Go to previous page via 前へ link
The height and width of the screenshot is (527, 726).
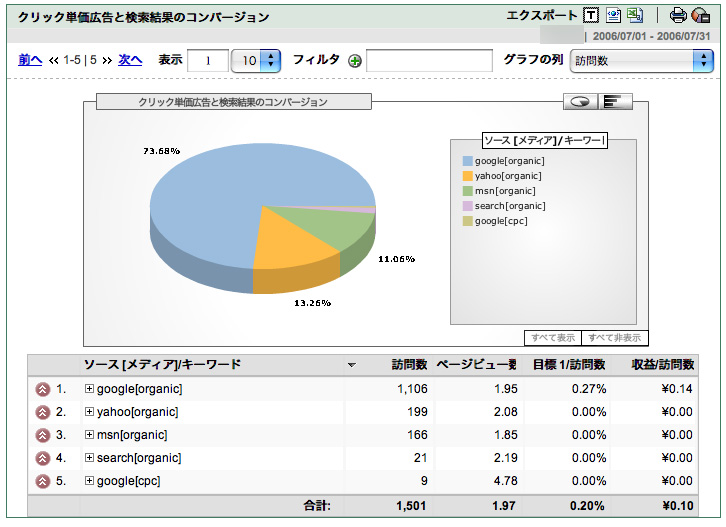coord(30,60)
